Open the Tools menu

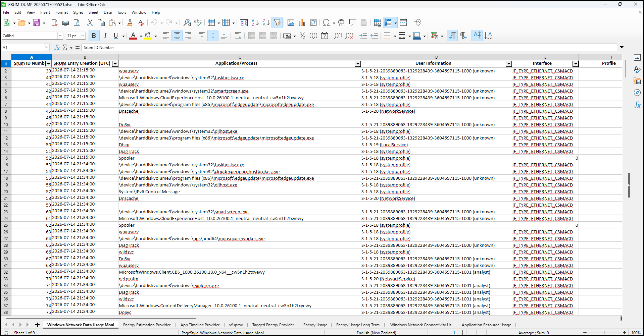[x=121, y=12]
